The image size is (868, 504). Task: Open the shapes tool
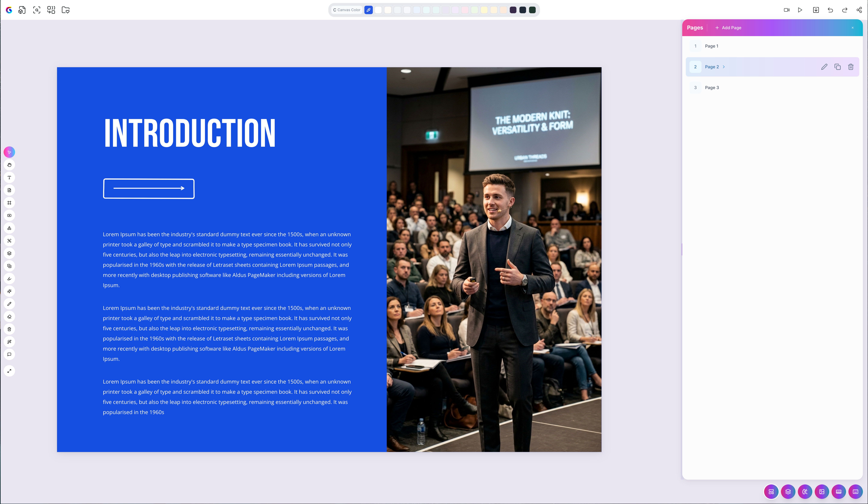[x=9, y=228]
